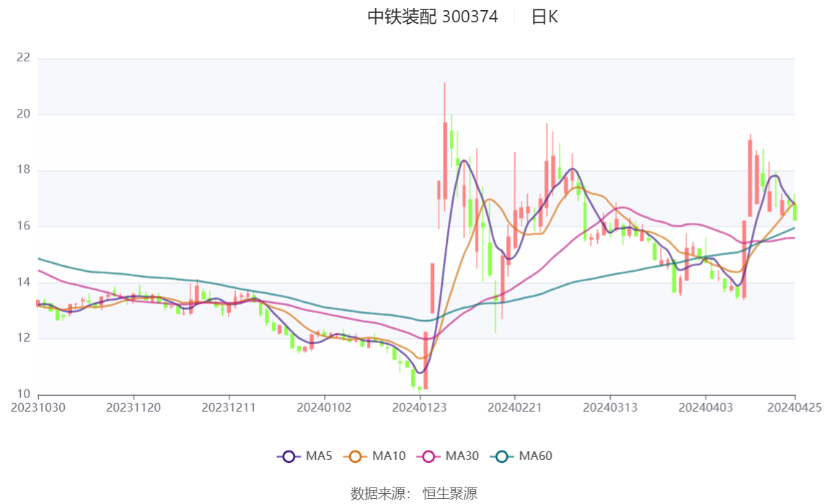
Task: Click y-axis value 22
Action: [x=23, y=58]
